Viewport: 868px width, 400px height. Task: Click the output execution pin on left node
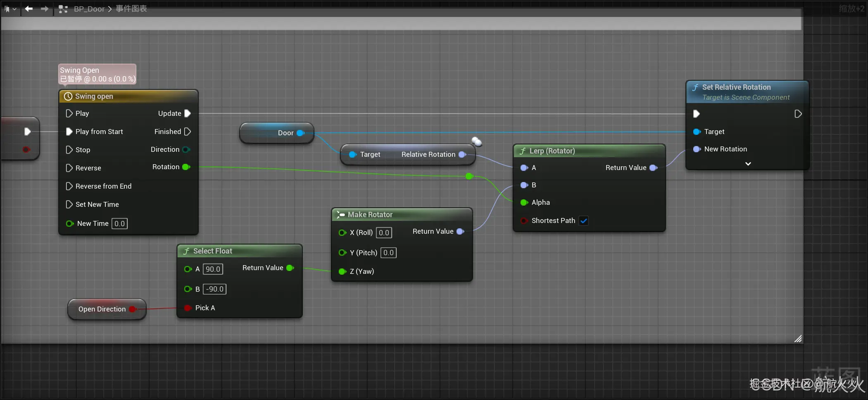coord(27,132)
